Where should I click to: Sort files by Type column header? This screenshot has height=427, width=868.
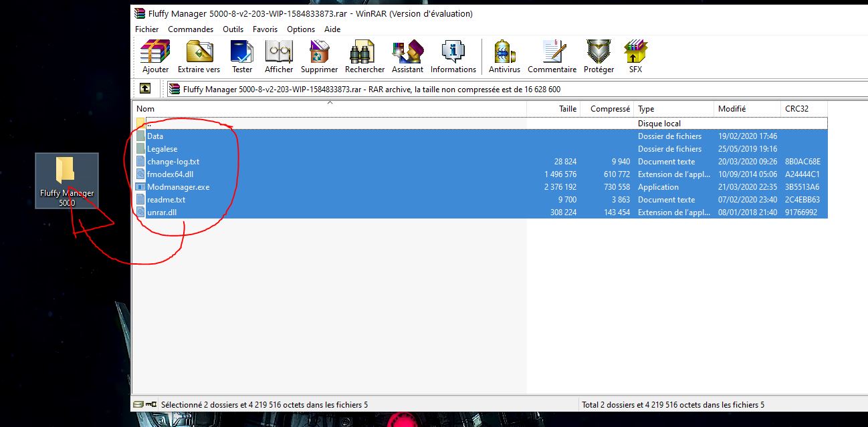point(674,109)
